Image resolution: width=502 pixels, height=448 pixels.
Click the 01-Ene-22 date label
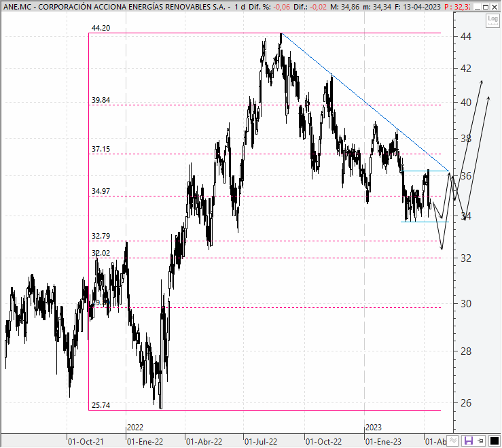145,442
